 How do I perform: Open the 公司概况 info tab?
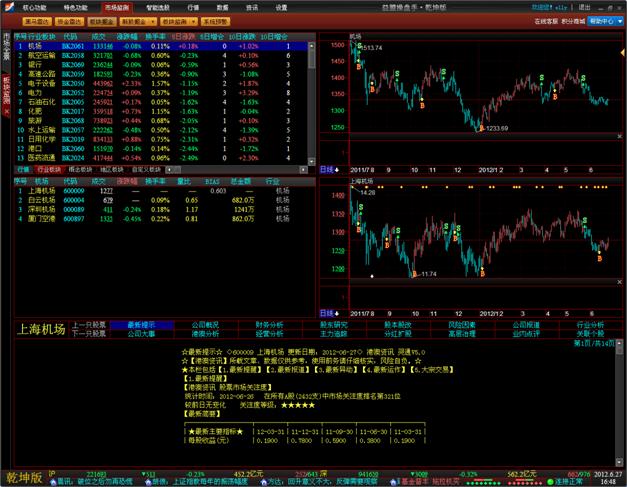(x=205, y=325)
